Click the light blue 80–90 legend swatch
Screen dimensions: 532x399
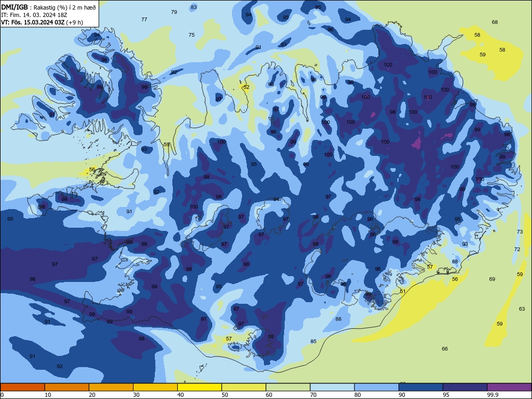click(x=377, y=387)
